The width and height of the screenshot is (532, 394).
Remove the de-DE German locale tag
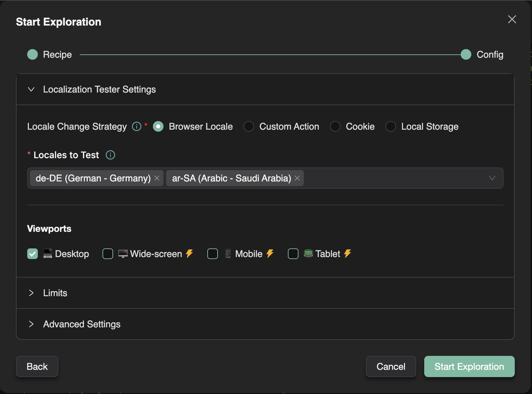(157, 178)
